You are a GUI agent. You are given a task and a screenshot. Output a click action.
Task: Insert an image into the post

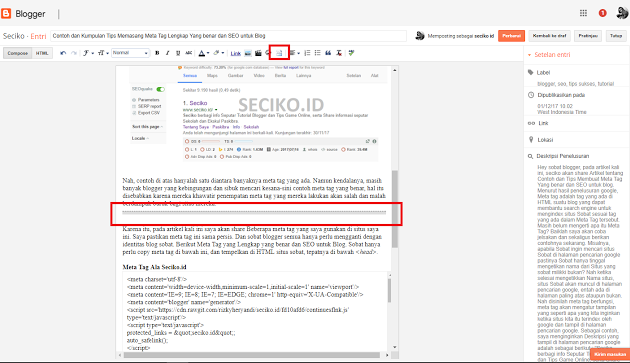click(x=248, y=53)
